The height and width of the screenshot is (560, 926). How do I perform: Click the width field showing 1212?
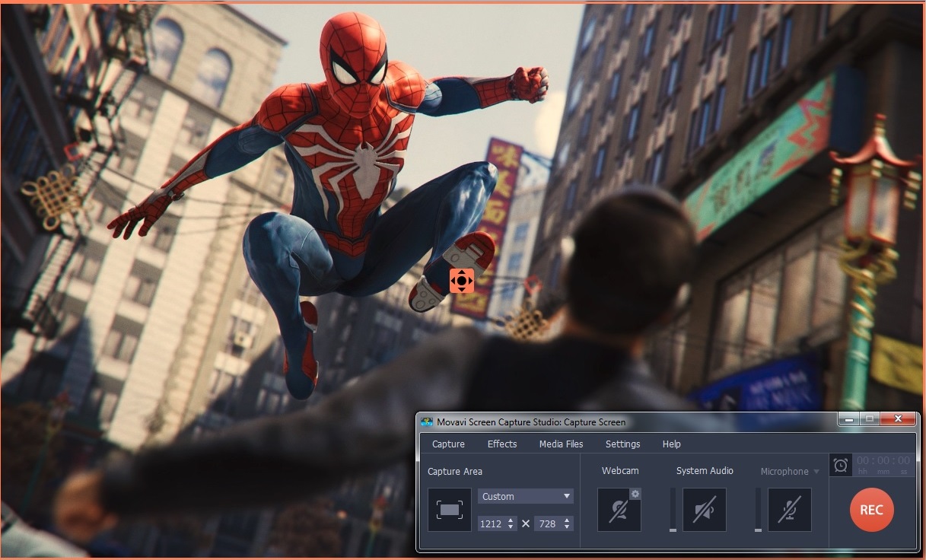pos(492,523)
